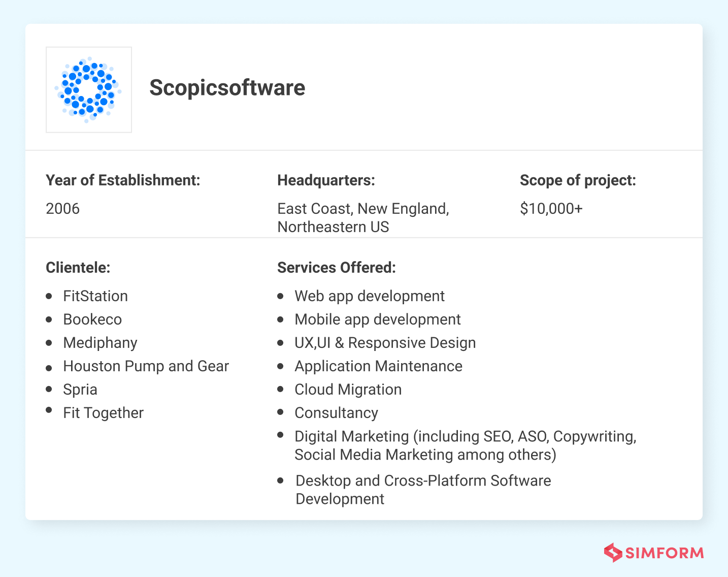Select the Mediphany client entry

click(100, 343)
